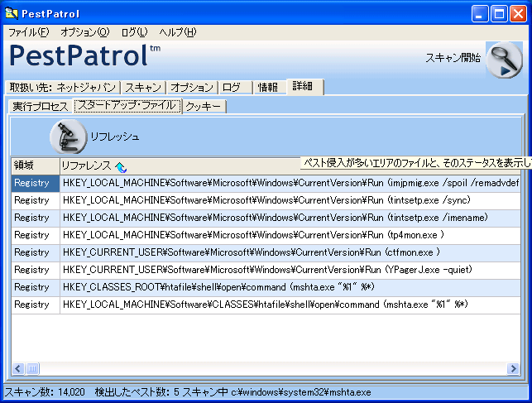Click the sort arrow icon beside リファレンス
532x403 pixels.
coord(121,166)
